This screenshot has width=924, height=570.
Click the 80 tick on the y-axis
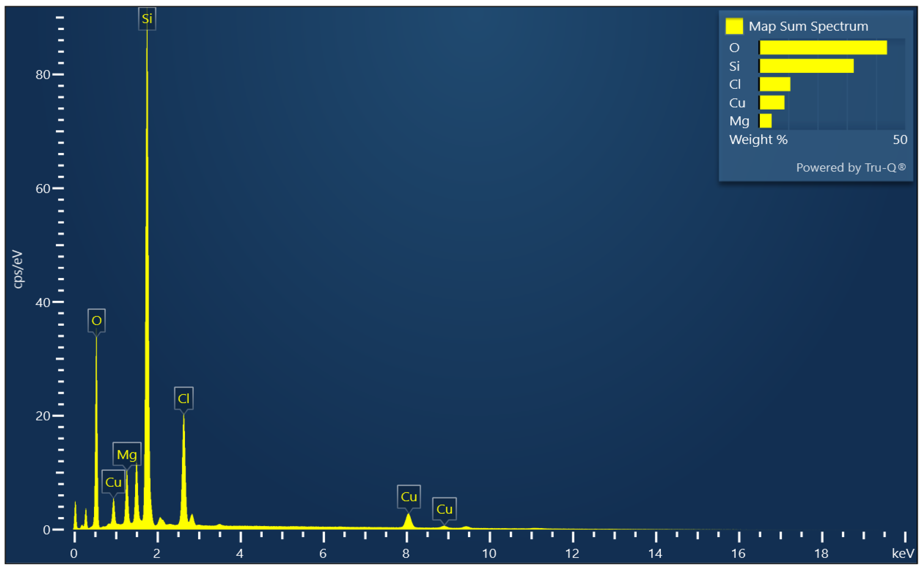click(42, 75)
